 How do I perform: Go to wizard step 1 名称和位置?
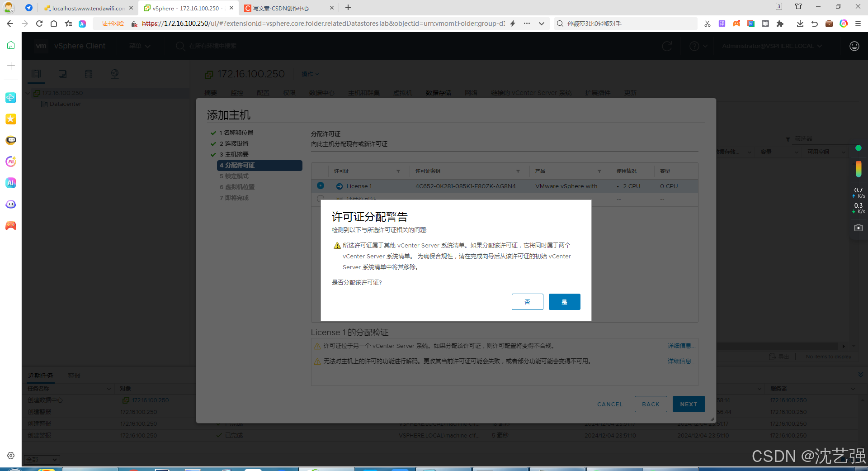pyautogui.click(x=236, y=133)
